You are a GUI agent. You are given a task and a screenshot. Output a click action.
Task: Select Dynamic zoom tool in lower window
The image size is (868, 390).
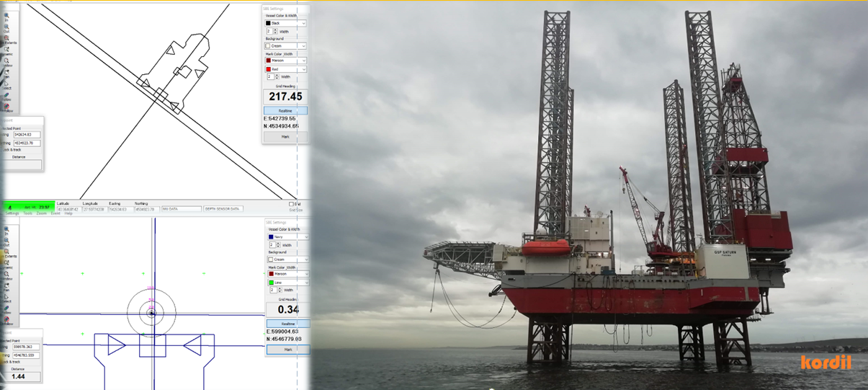click(x=6, y=264)
